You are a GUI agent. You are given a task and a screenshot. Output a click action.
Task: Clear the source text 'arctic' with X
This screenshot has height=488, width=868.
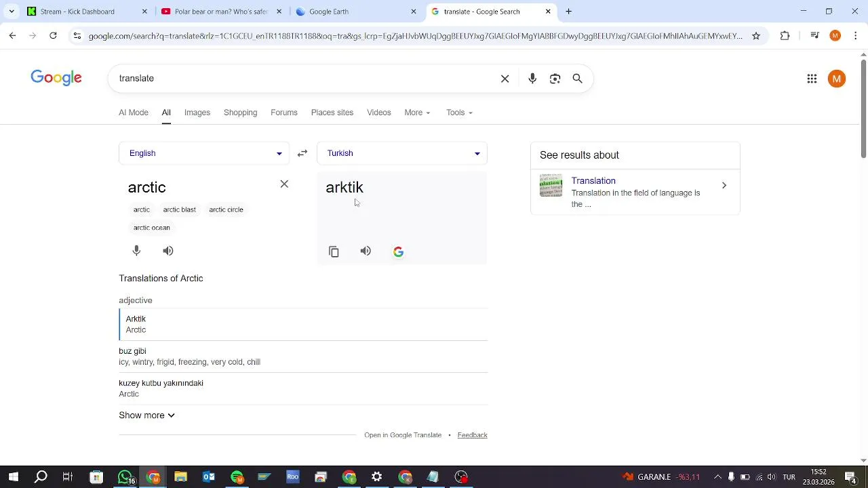click(284, 184)
